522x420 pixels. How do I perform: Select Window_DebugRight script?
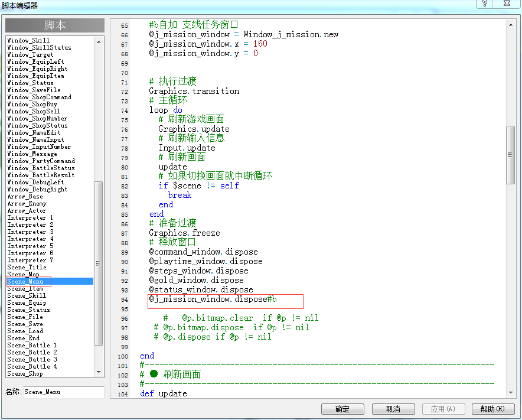point(37,189)
